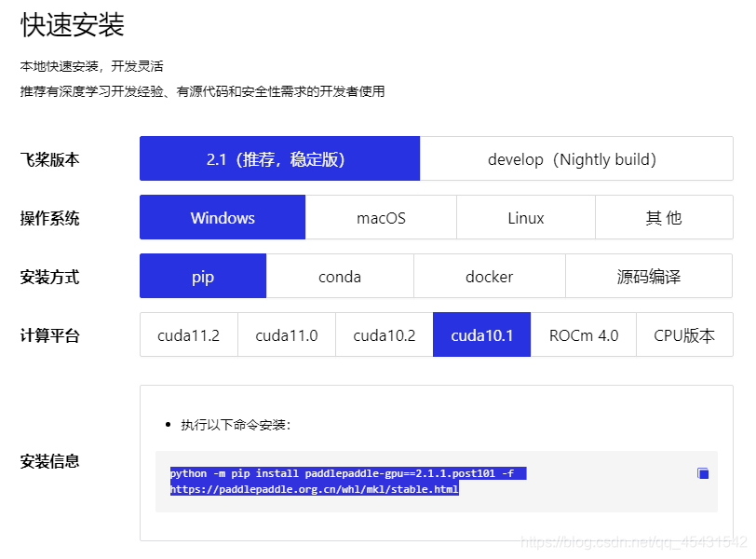The width and height of the screenshot is (756, 559).
Task: Switch install method to docker
Action: 490,277
